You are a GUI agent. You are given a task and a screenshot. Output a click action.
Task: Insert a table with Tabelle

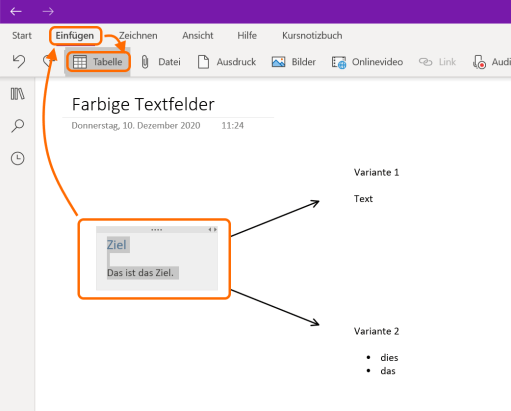(x=98, y=62)
